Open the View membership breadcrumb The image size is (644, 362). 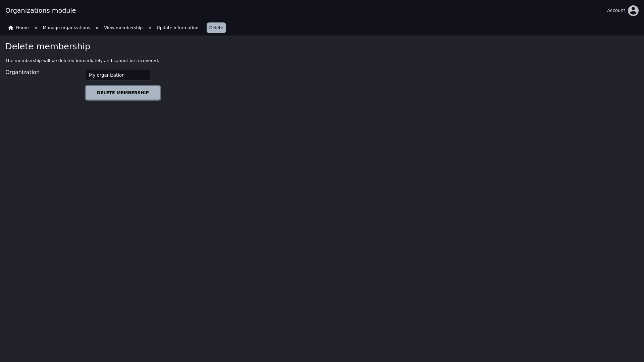click(x=123, y=28)
